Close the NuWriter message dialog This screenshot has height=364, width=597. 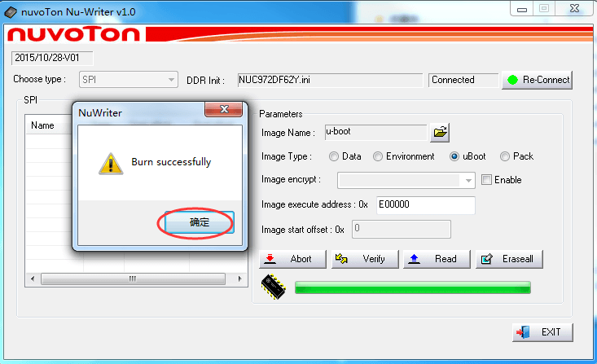[224, 109]
